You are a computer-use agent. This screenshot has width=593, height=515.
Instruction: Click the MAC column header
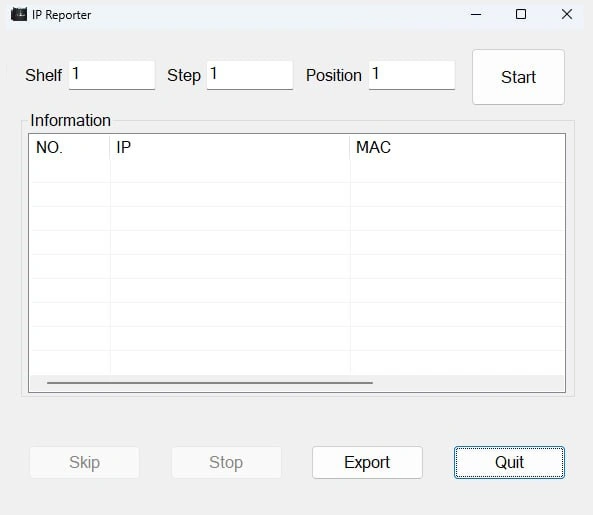coord(457,147)
